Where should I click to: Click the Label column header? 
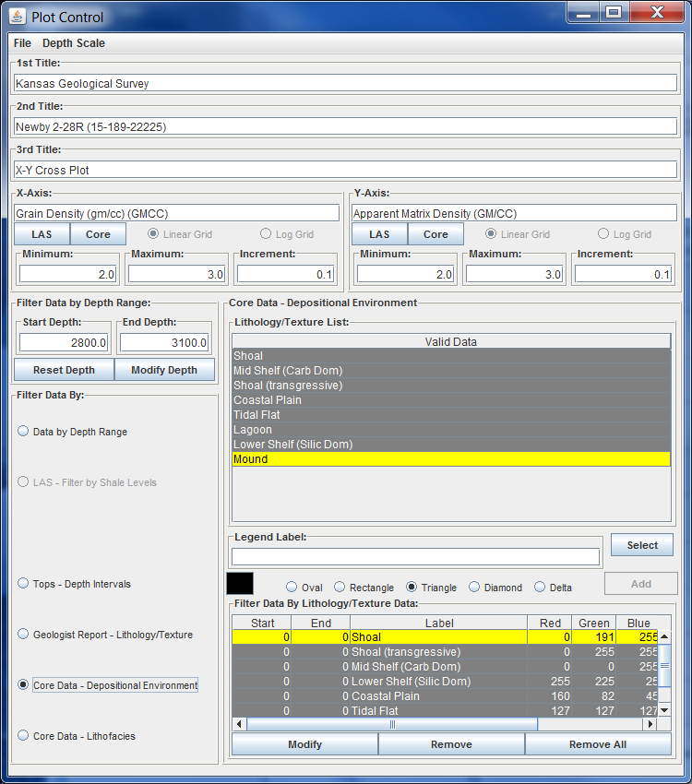439,623
